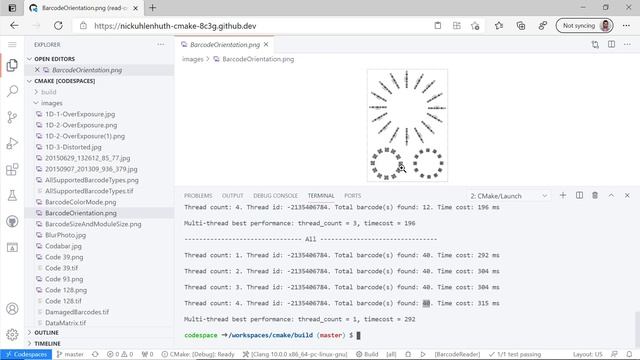
Task: Open browser settings and more menu
Action: click(x=626, y=26)
